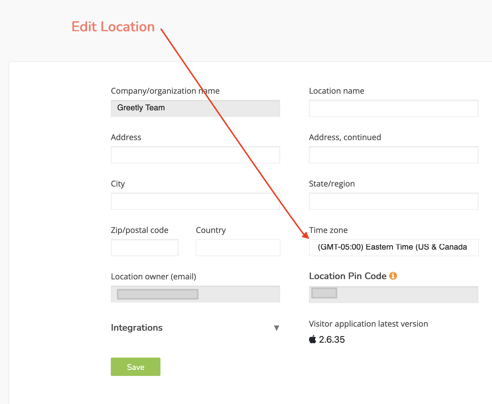Expand the Integrations section arrow
492x404 pixels.
pos(276,328)
